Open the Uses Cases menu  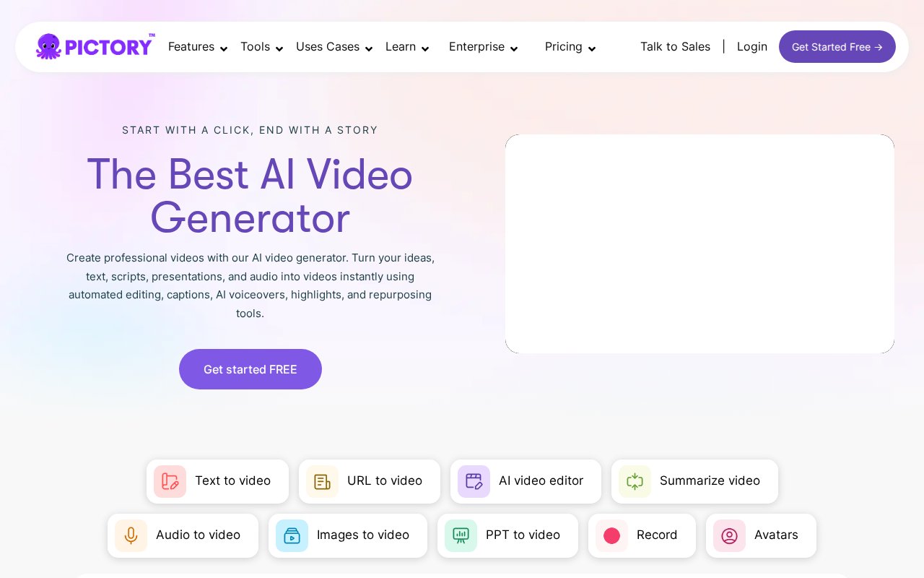click(328, 46)
